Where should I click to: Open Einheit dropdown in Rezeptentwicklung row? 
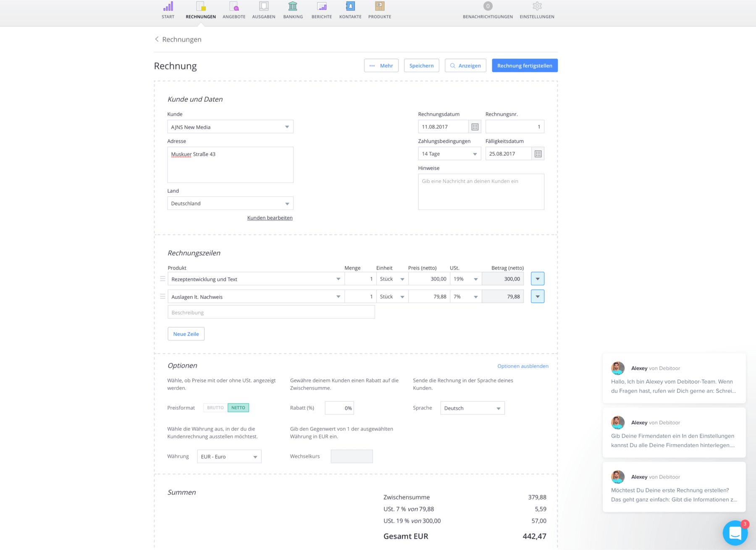coord(392,279)
